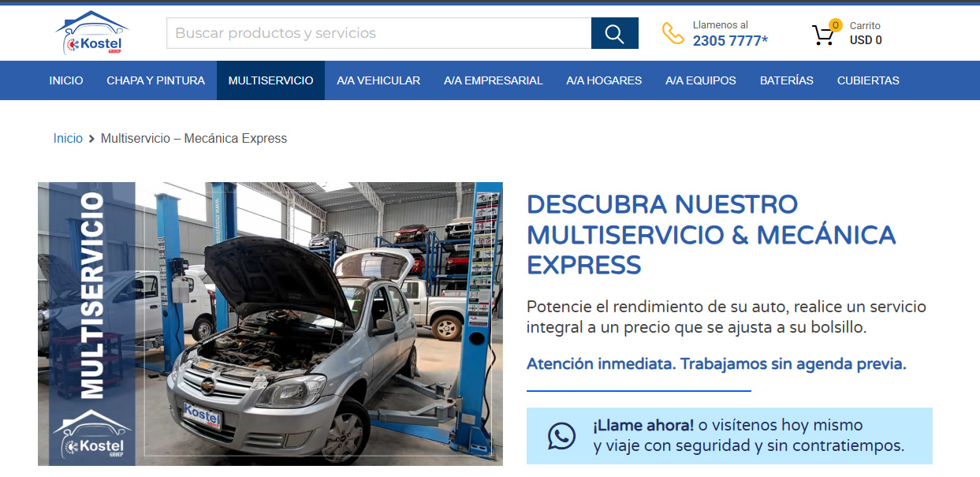Viewport: 980px width, 477px height.
Task: Click the magnifying glass search button
Action: point(614,33)
